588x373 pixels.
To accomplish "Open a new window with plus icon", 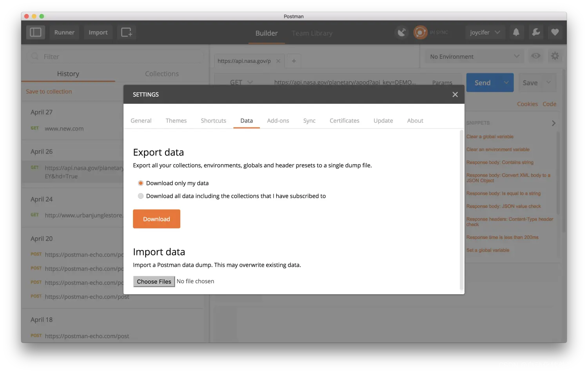I will 127,32.
